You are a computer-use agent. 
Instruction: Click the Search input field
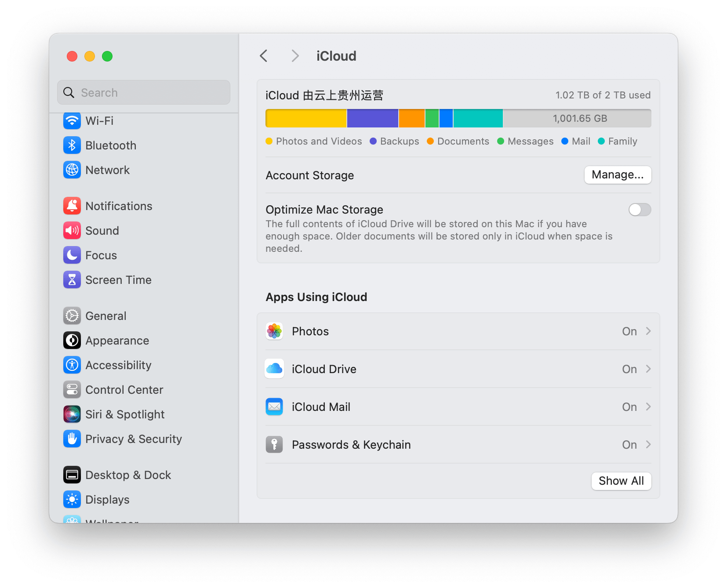pos(144,92)
